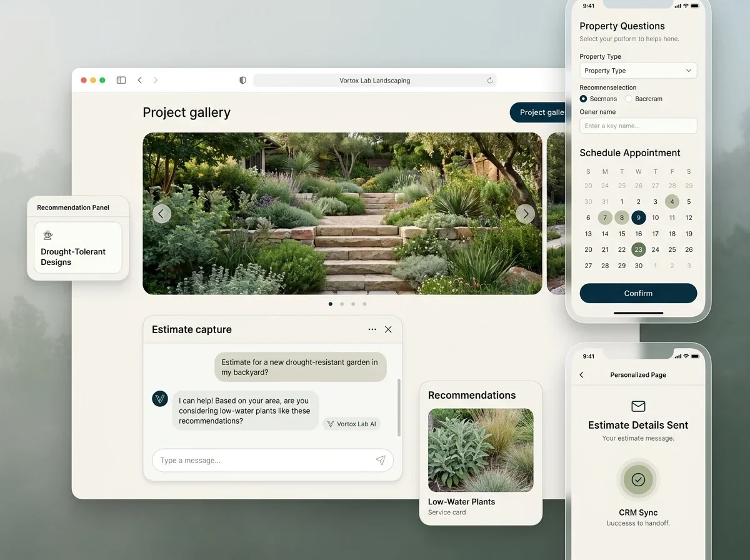Click 'Low-Water Plants' card title
750x560 pixels.
point(461,501)
